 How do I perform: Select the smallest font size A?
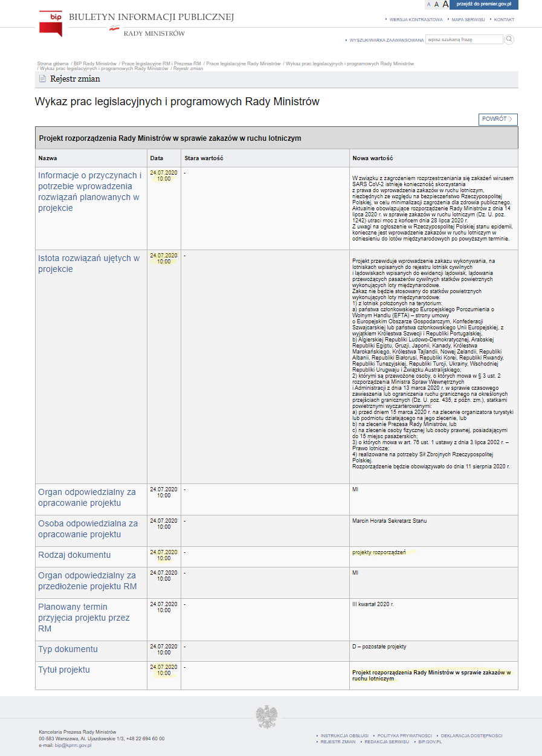pyautogui.click(x=428, y=4)
